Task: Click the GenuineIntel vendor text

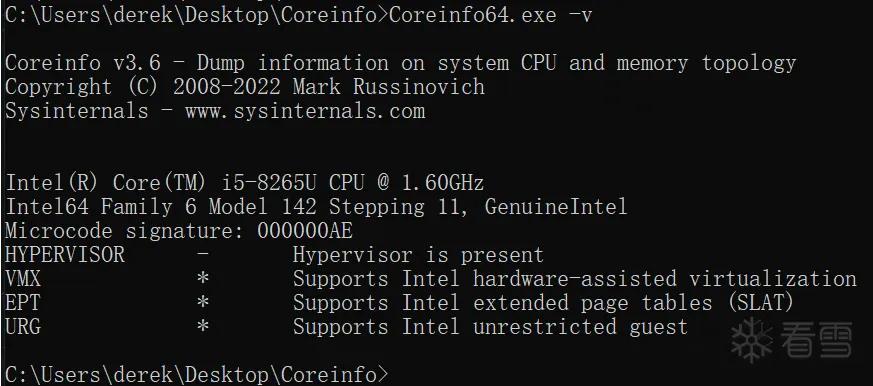Action: coord(556,207)
